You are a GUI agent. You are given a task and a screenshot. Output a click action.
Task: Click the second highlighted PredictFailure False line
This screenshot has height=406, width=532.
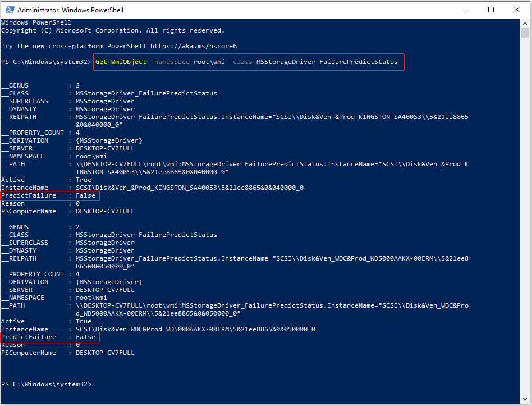pos(49,337)
